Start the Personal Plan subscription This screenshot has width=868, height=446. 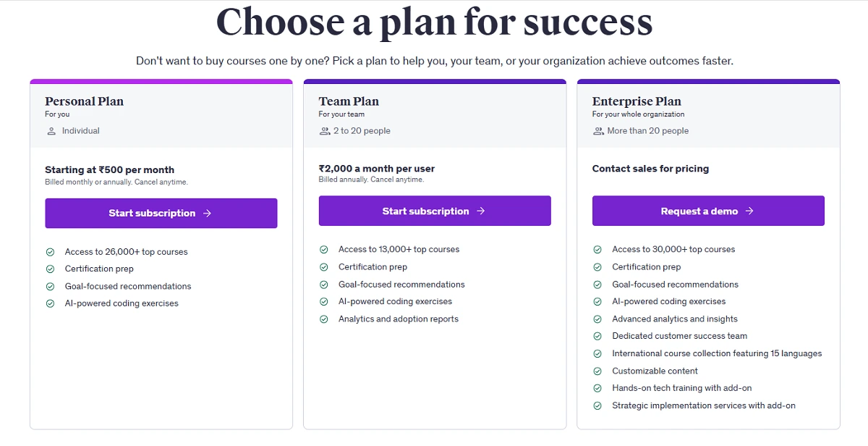tap(161, 214)
